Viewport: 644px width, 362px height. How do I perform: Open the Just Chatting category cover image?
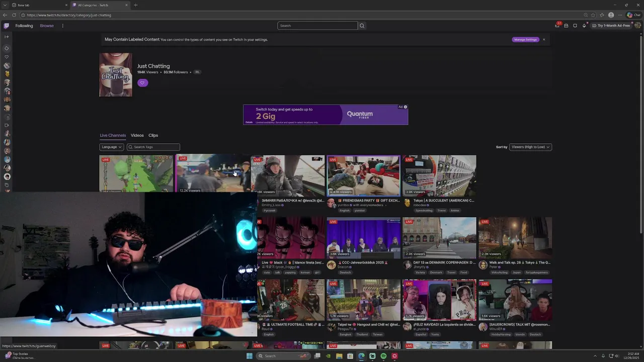[x=116, y=75]
